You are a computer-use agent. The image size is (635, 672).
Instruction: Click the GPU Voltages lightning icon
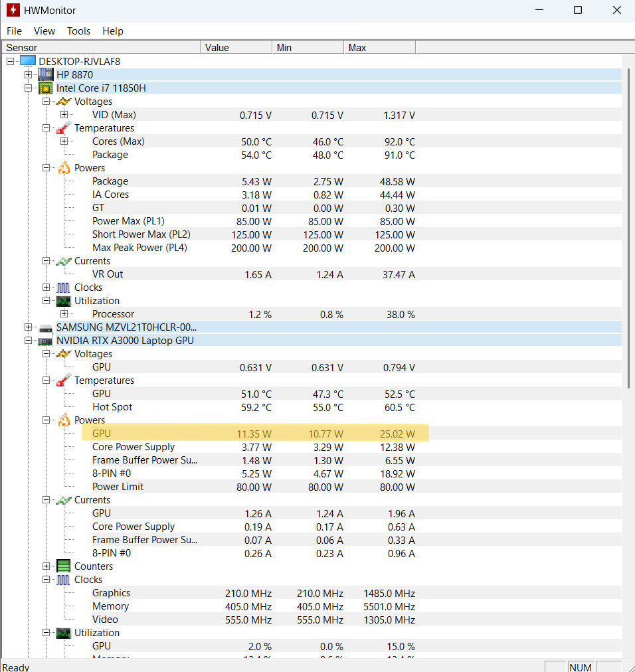(64, 354)
